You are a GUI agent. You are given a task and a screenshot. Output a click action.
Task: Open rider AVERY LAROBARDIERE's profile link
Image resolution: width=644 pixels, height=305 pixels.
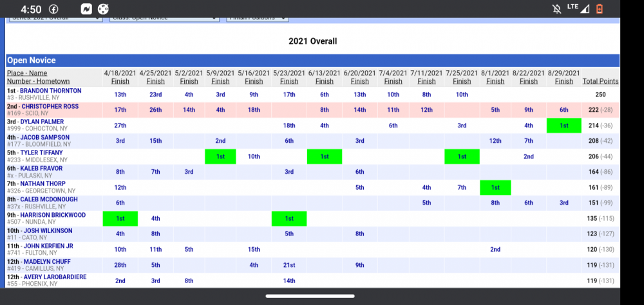pyautogui.click(x=55, y=277)
